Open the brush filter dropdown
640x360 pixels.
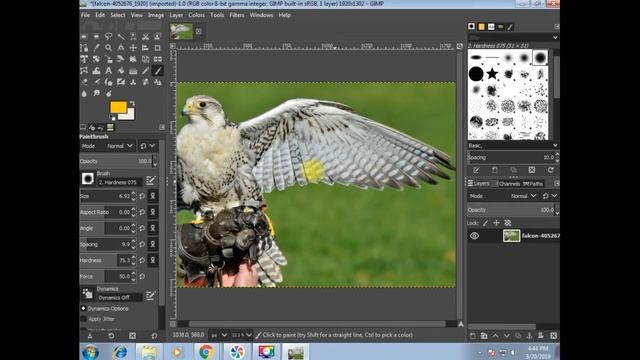click(x=513, y=37)
